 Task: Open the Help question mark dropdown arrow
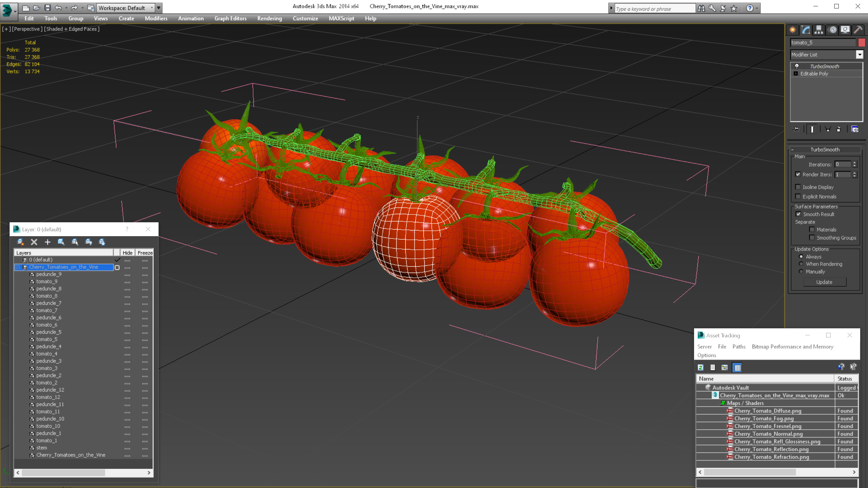click(x=757, y=8)
